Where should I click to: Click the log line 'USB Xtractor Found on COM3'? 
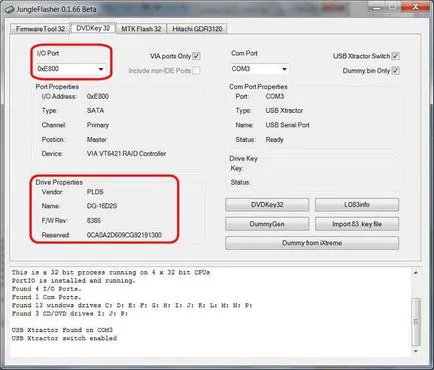click(x=62, y=330)
